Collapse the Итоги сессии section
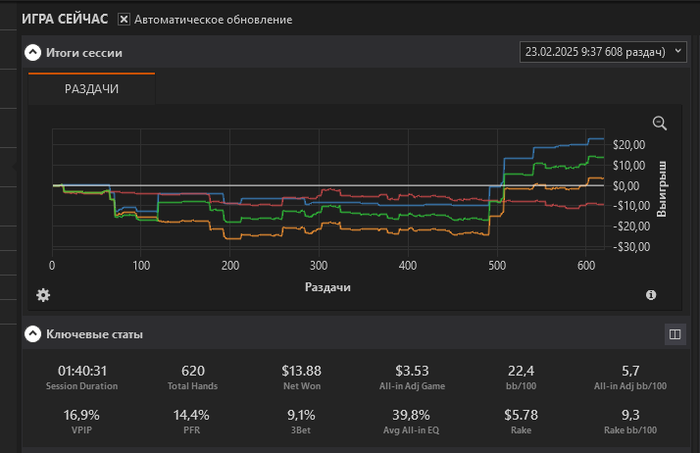 coord(33,52)
